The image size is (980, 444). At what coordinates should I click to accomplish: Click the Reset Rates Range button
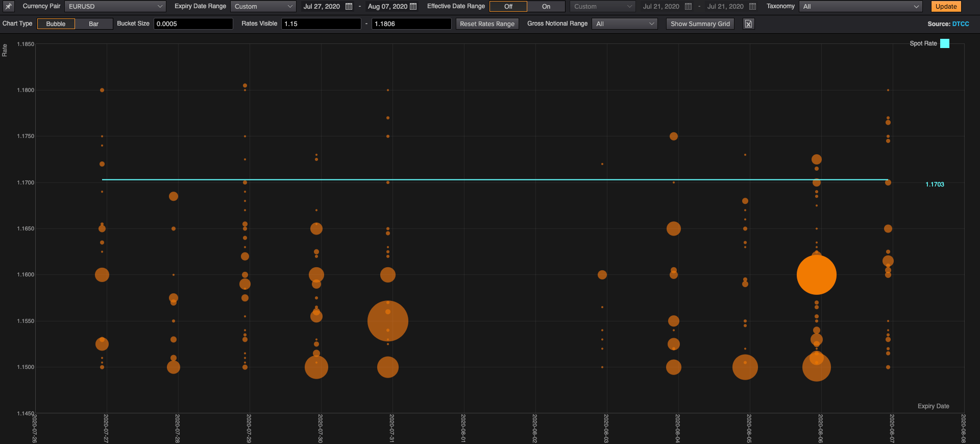tap(487, 24)
